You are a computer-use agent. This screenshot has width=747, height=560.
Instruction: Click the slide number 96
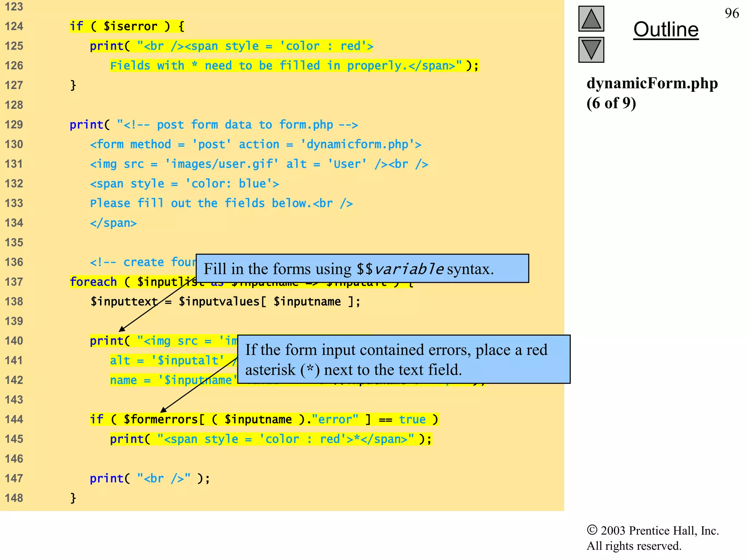tap(731, 13)
